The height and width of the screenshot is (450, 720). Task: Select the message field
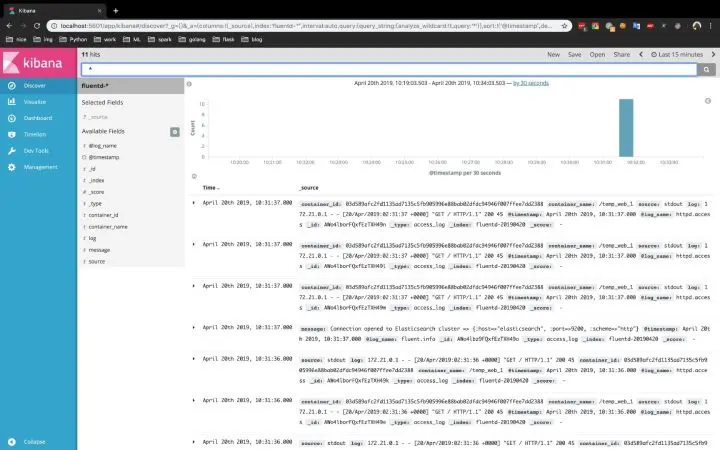[x=99, y=250]
